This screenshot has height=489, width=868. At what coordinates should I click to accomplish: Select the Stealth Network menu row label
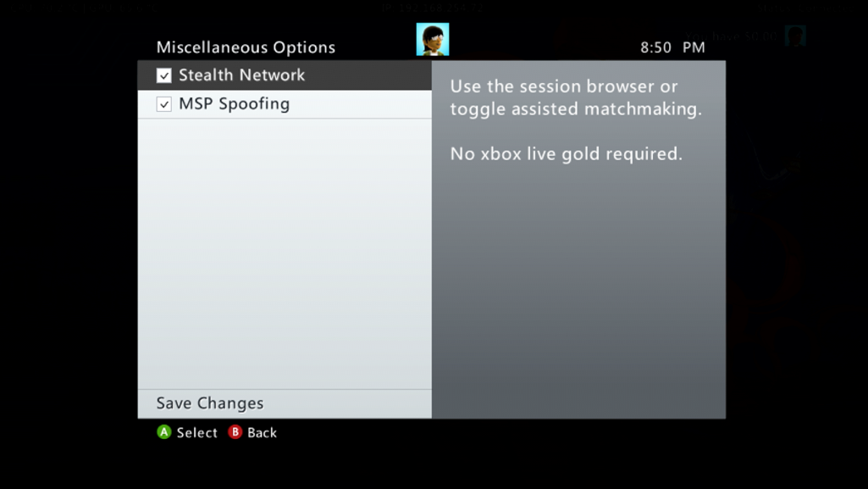(241, 75)
